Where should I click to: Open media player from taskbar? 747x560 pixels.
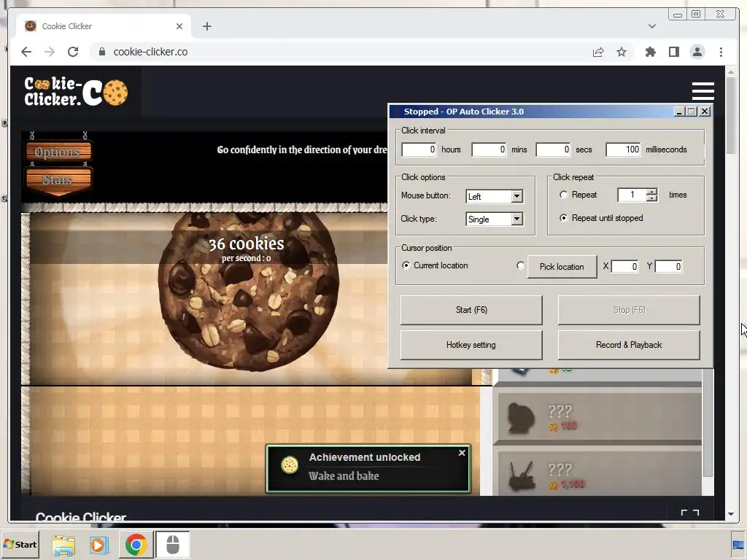99,544
